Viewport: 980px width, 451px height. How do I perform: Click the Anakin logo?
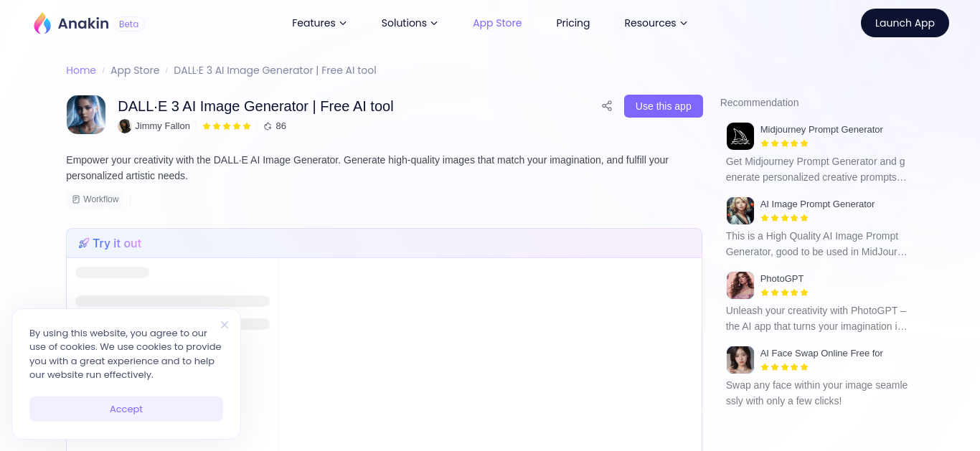71,24
